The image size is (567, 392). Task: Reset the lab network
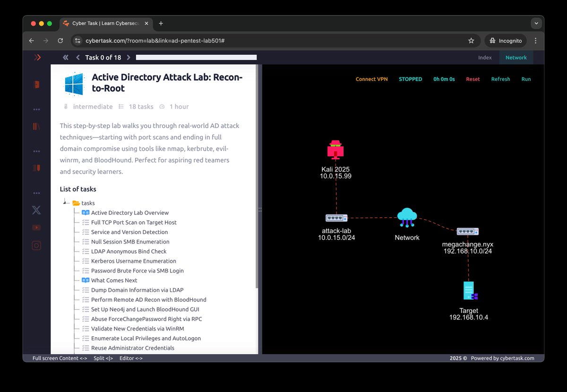(472, 79)
